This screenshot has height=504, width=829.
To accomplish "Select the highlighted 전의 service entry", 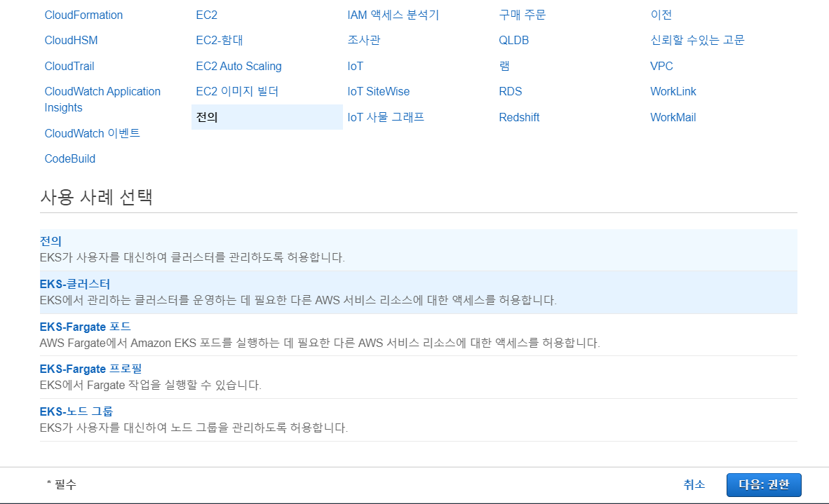I will coord(267,117).
